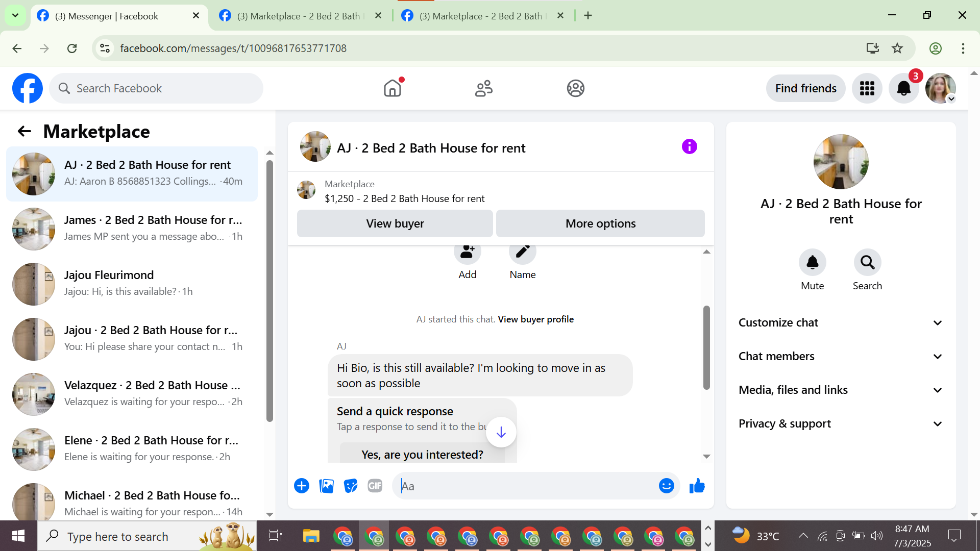980x551 pixels.
Task: Click the Aa message input field
Action: [526, 486]
